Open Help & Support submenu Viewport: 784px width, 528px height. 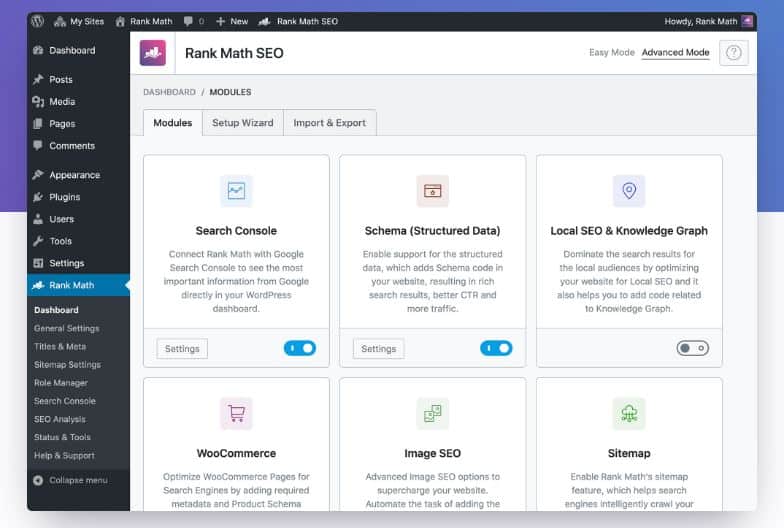tap(64, 456)
